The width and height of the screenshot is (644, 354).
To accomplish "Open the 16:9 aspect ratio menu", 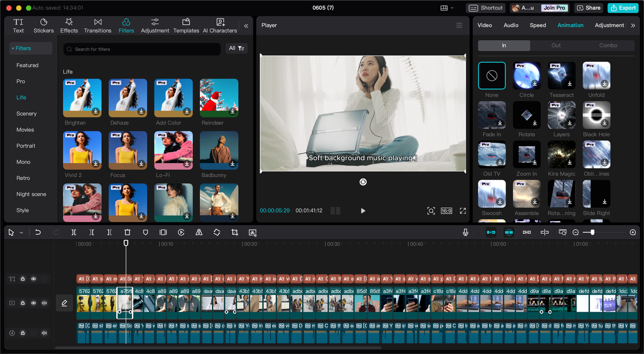I will pyautogui.click(x=446, y=211).
